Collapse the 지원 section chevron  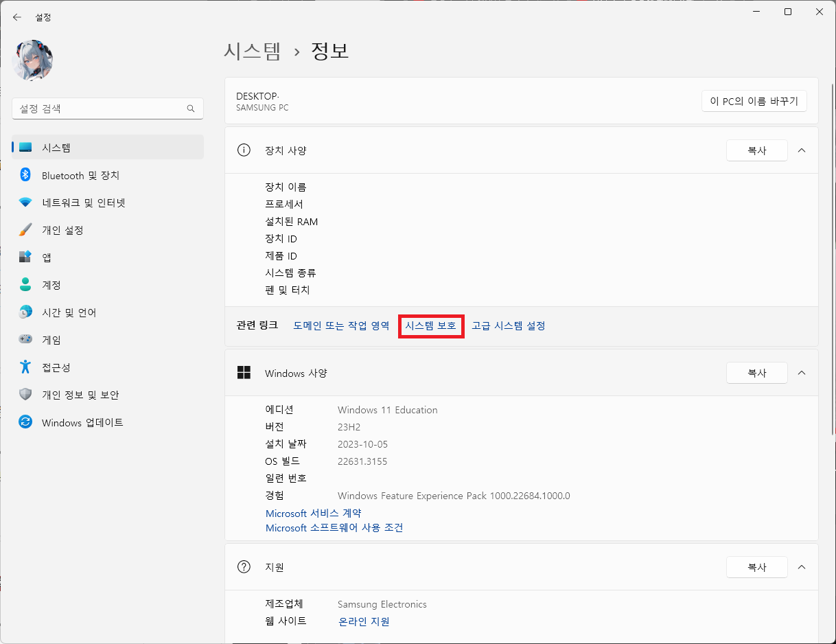pyautogui.click(x=802, y=567)
